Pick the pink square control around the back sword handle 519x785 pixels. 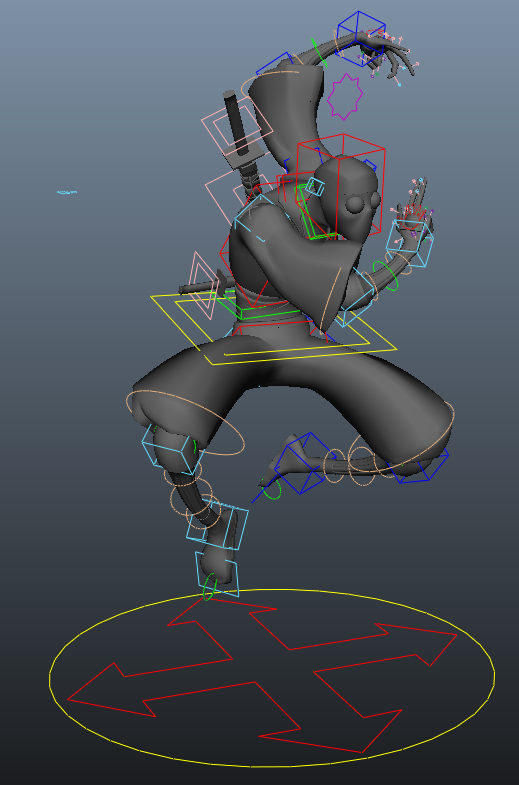coord(237,125)
